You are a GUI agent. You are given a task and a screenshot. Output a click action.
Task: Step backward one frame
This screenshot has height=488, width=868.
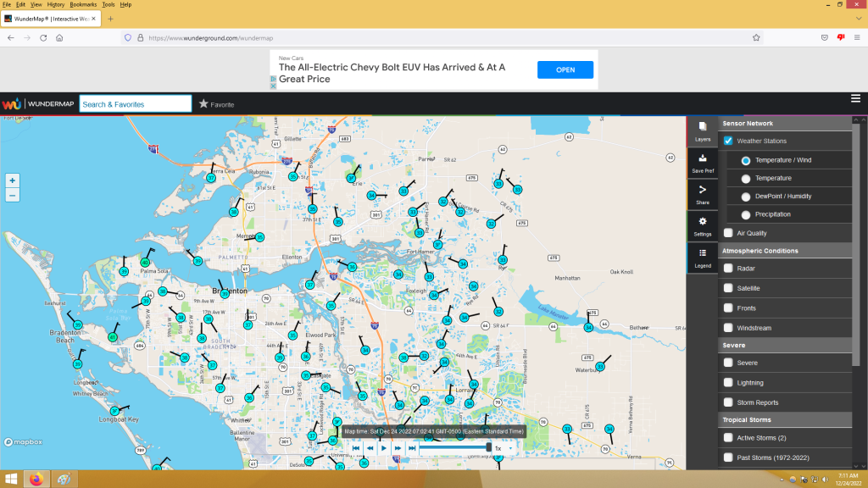(370, 448)
